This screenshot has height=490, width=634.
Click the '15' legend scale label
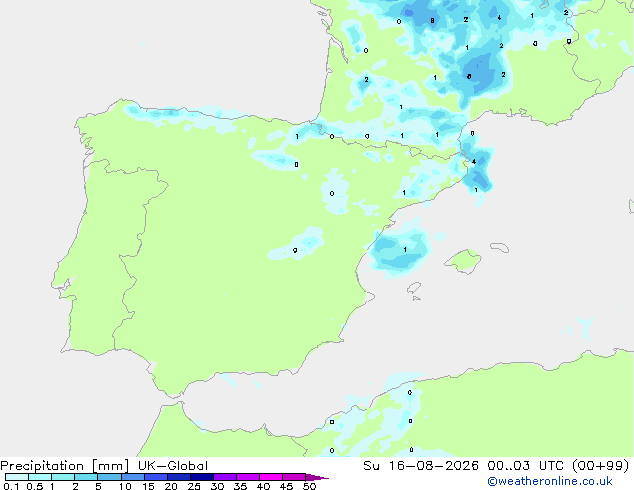(148, 486)
